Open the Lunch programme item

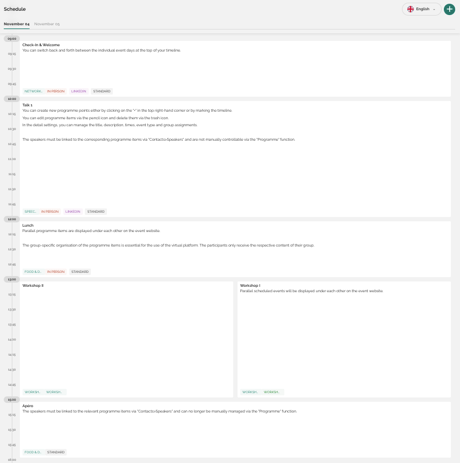pos(235,249)
